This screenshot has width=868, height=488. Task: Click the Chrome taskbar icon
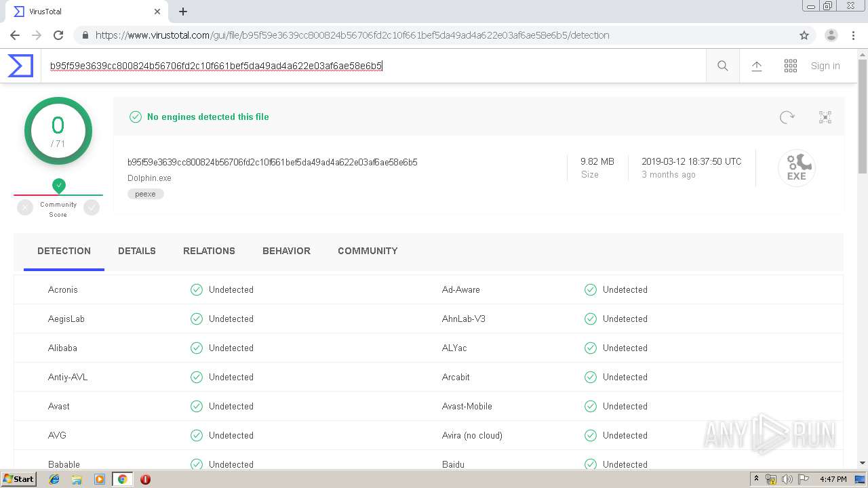pyautogui.click(x=123, y=479)
